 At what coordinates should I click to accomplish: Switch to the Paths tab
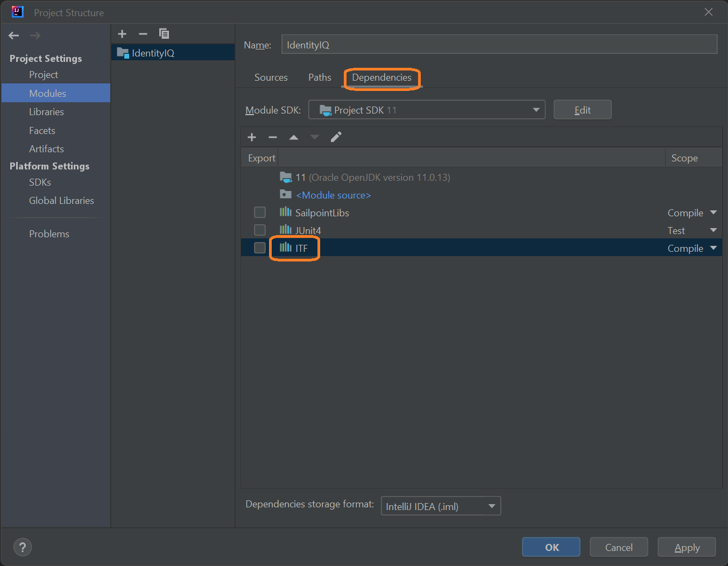click(x=320, y=77)
